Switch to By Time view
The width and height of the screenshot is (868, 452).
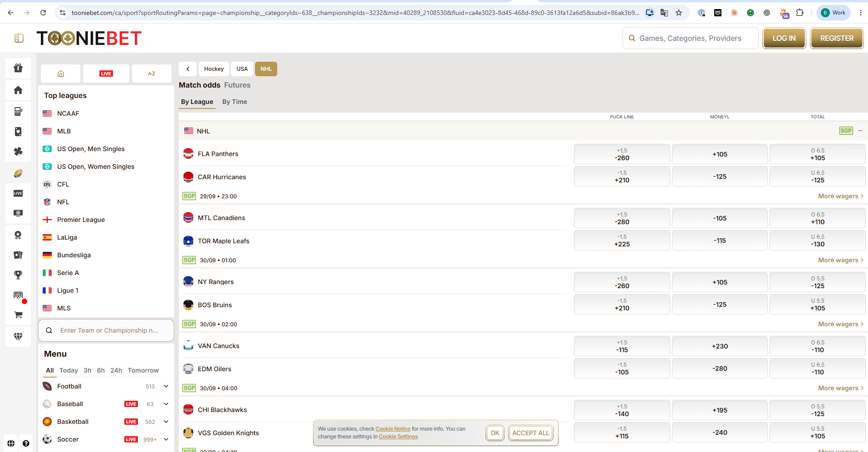[x=235, y=102]
